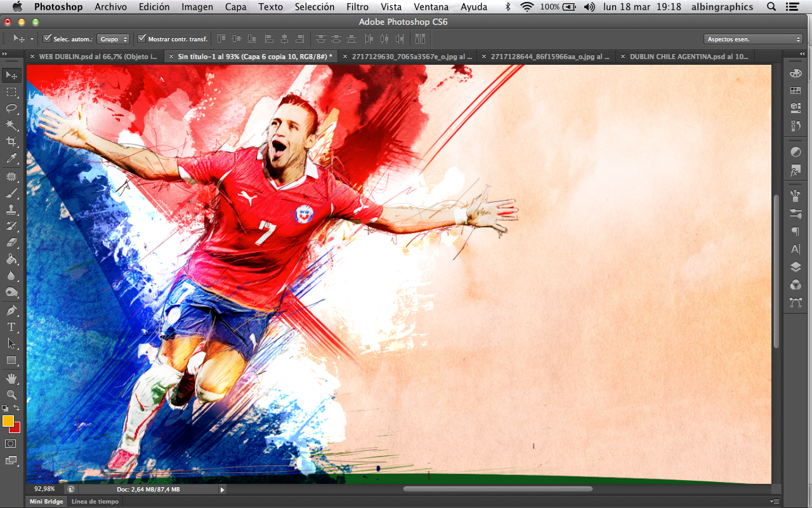Activate the Eyedropper tool
The height and width of the screenshot is (508, 812).
coord(11,158)
